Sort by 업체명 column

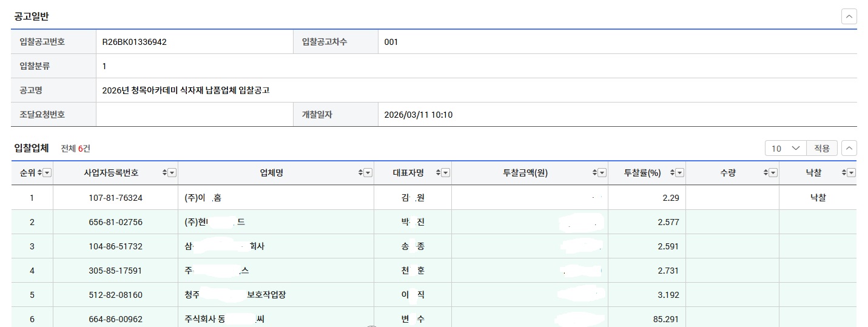pyautogui.click(x=360, y=173)
